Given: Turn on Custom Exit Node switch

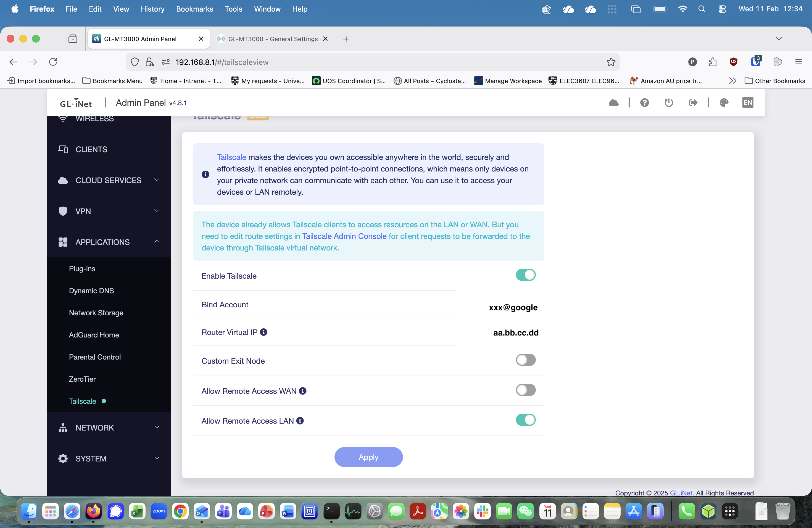Looking at the screenshot, I should 525,360.
